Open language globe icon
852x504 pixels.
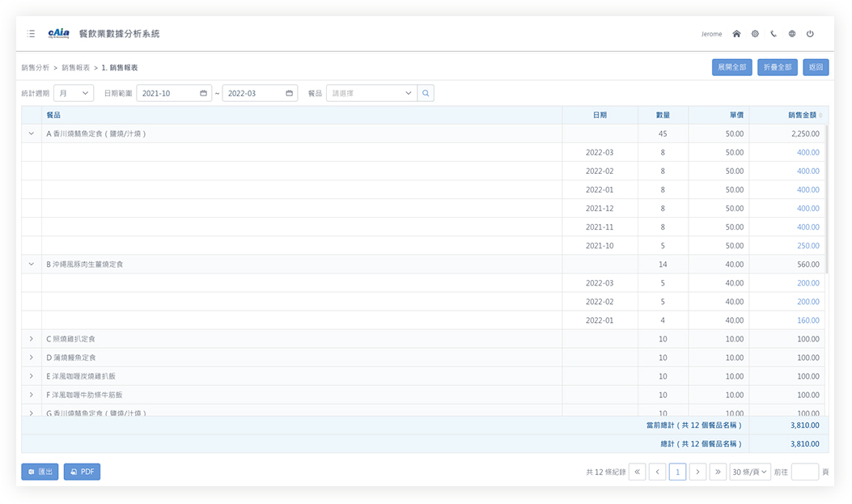[791, 34]
